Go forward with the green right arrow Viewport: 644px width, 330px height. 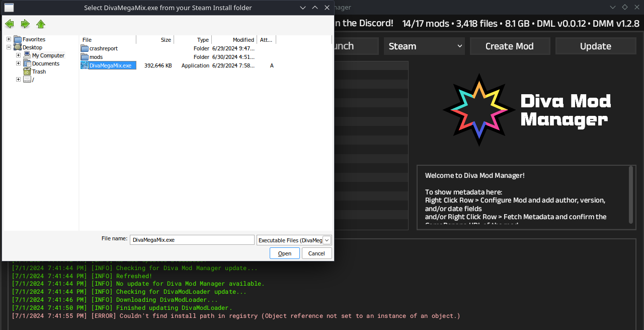click(x=25, y=24)
